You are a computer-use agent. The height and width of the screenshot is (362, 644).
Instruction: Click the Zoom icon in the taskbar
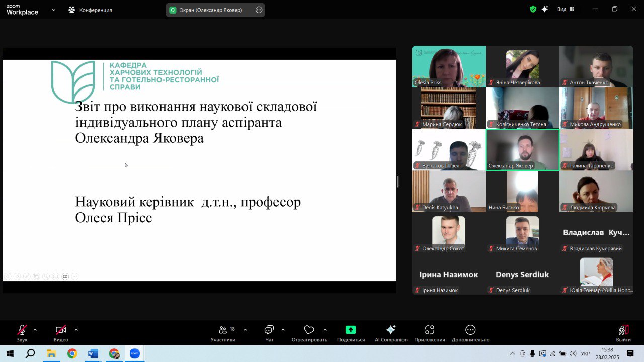coord(135,353)
